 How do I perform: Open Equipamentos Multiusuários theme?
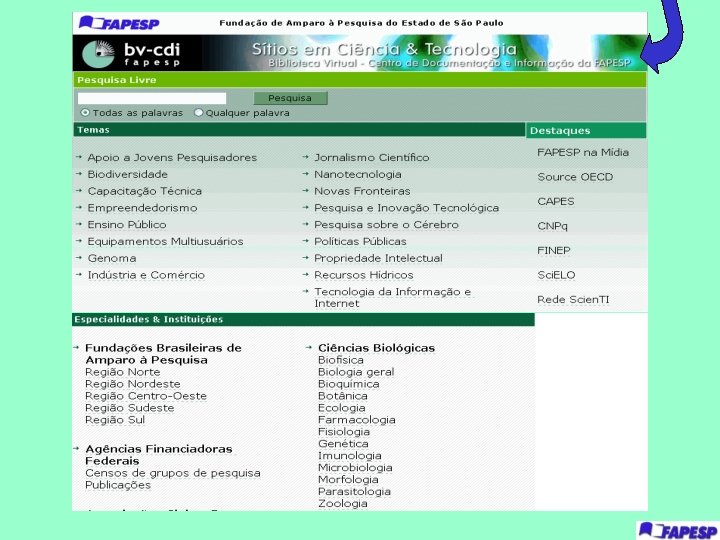[x=165, y=242]
